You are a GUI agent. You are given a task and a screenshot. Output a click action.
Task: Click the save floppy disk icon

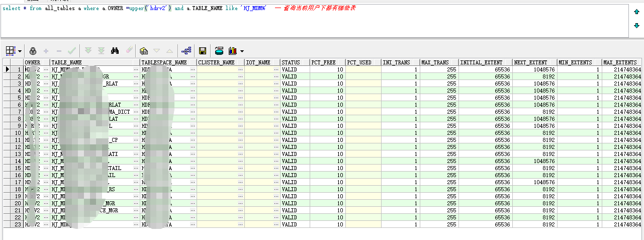(x=203, y=51)
